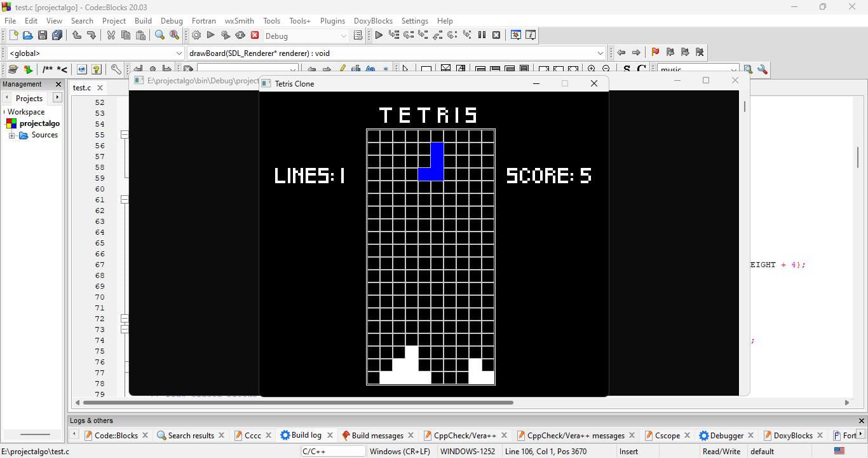Image resolution: width=868 pixels, height=458 pixels.
Task: Click the Run play icon
Action: click(x=210, y=36)
